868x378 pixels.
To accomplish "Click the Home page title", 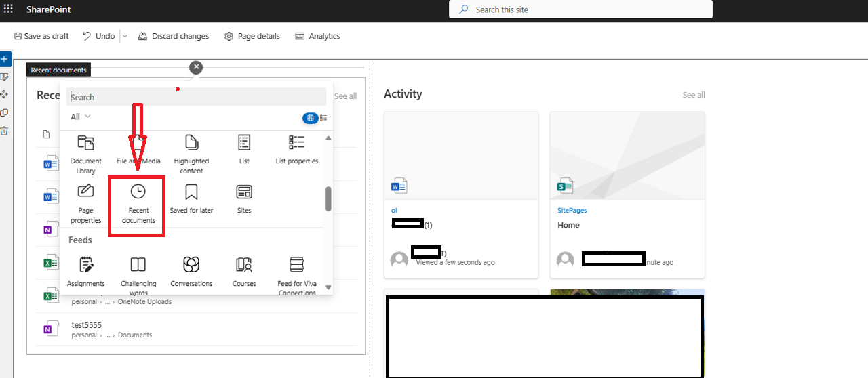I will pyautogui.click(x=568, y=225).
